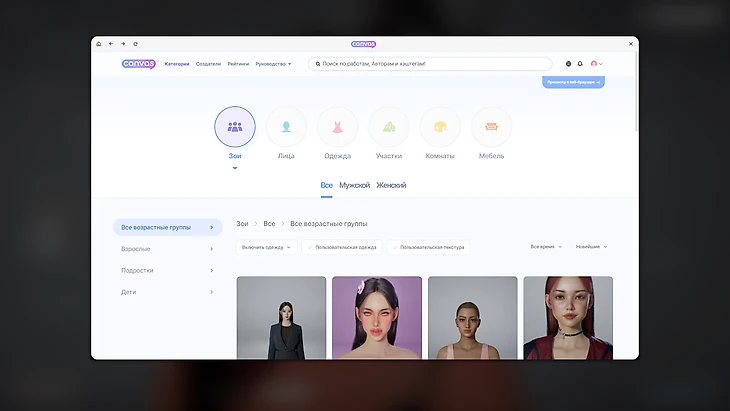Viewport: 730px width, 411px height.
Task: Open the Лица faces category icon
Action: [x=286, y=127]
